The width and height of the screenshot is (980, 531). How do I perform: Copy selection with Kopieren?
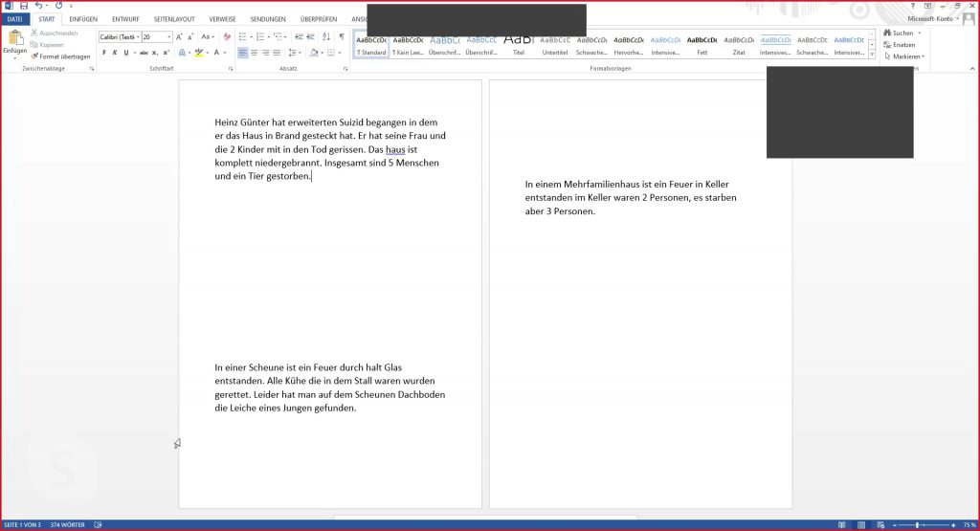[47, 45]
